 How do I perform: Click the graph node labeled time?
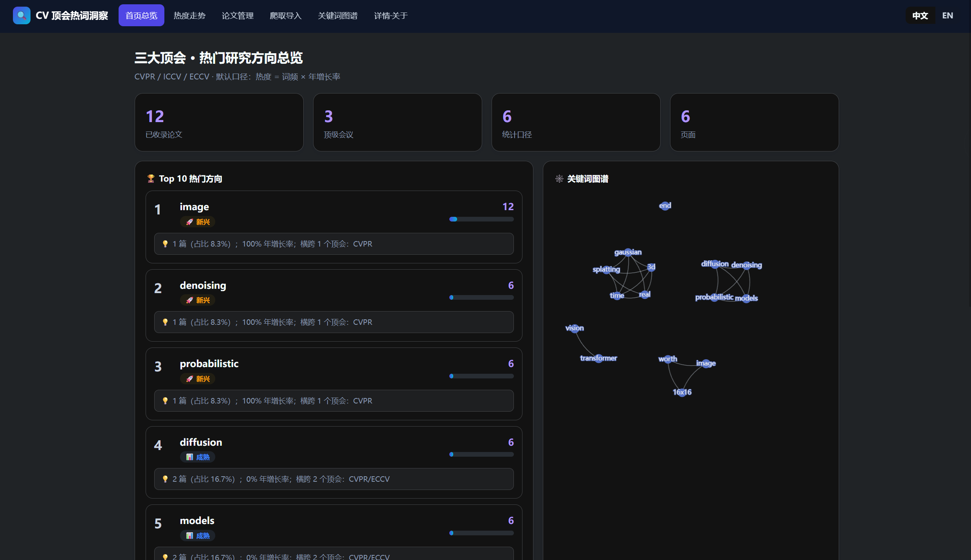click(x=617, y=296)
